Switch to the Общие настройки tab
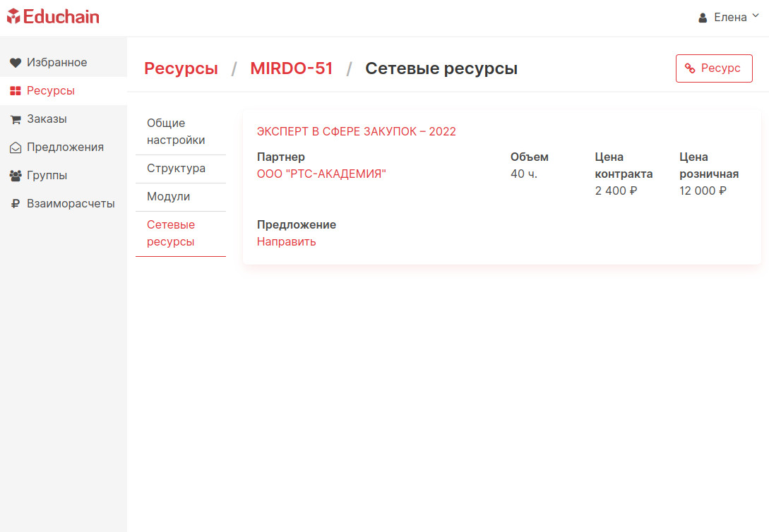Viewport: 769px width, 532px height. [181, 132]
